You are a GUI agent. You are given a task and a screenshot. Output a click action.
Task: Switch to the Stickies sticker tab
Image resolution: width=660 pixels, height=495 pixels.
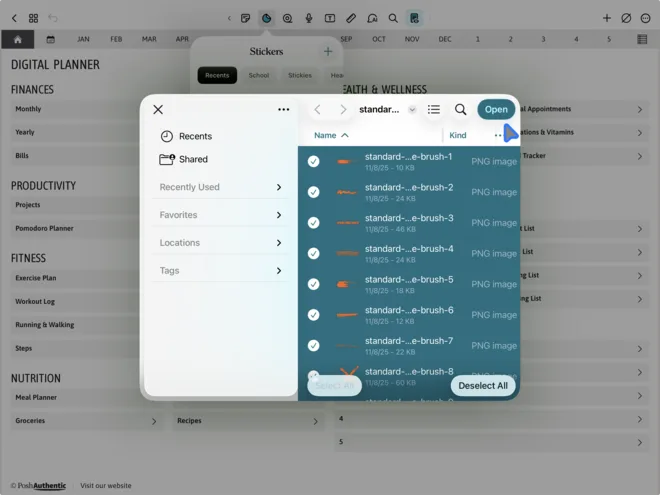[x=300, y=75]
